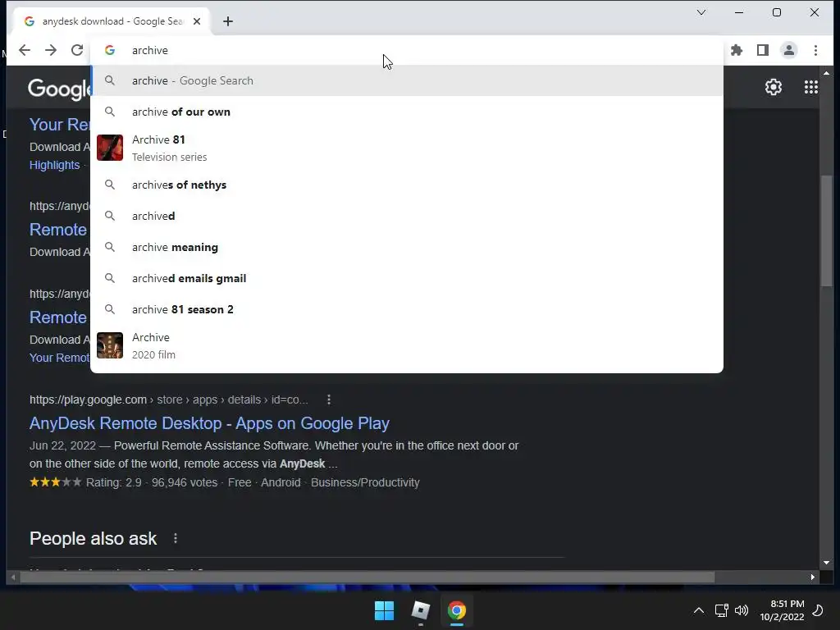The width and height of the screenshot is (840, 630).
Task: Click the scroll right arrow
Action: click(x=813, y=577)
